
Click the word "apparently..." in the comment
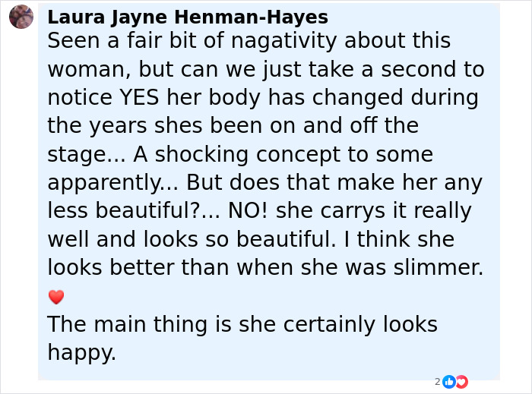112,183
